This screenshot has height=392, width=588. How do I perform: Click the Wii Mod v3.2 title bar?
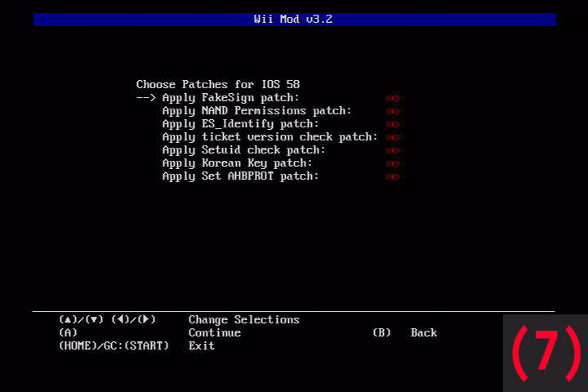[294, 20]
